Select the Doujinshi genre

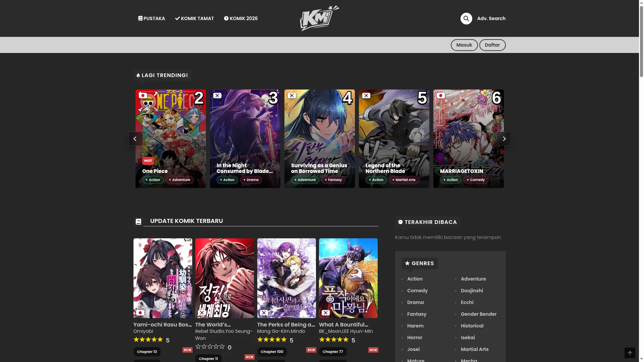(x=472, y=291)
